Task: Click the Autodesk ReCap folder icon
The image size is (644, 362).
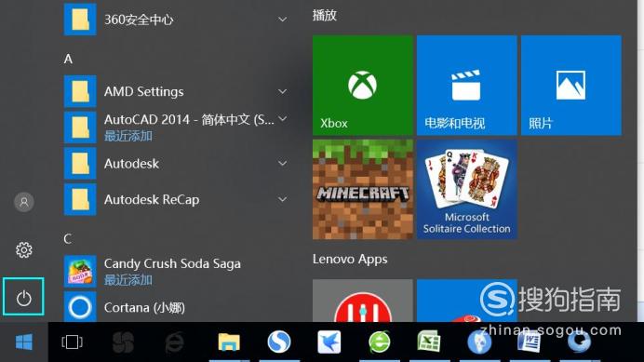Action: tap(80, 200)
